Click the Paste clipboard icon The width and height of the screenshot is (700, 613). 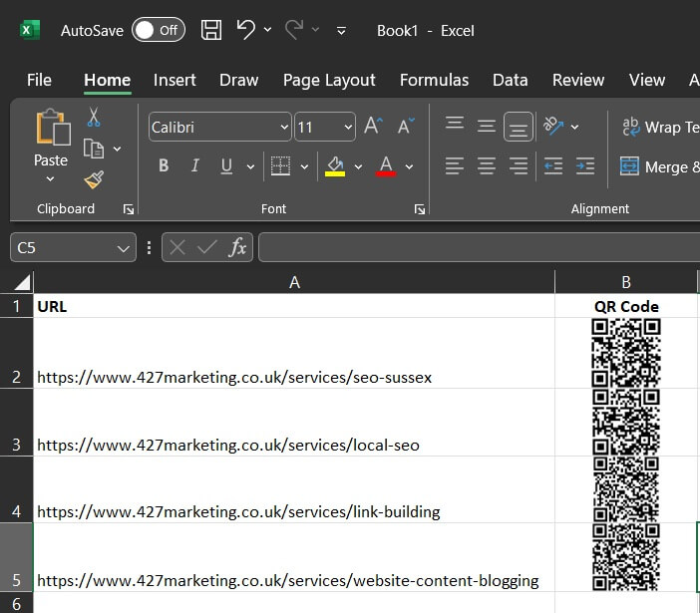(x=53, y=128)
